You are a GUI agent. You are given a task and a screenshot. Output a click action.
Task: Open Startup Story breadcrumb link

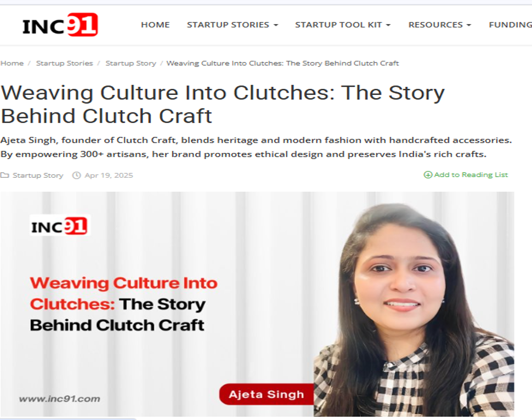[x=131, y=64]
